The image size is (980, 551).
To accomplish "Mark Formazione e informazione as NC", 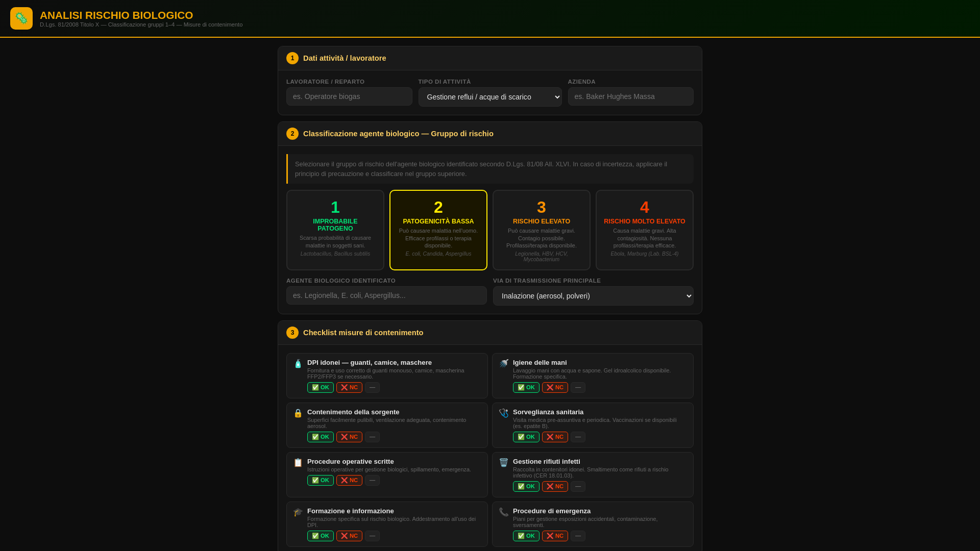I will tap(349, 536).
